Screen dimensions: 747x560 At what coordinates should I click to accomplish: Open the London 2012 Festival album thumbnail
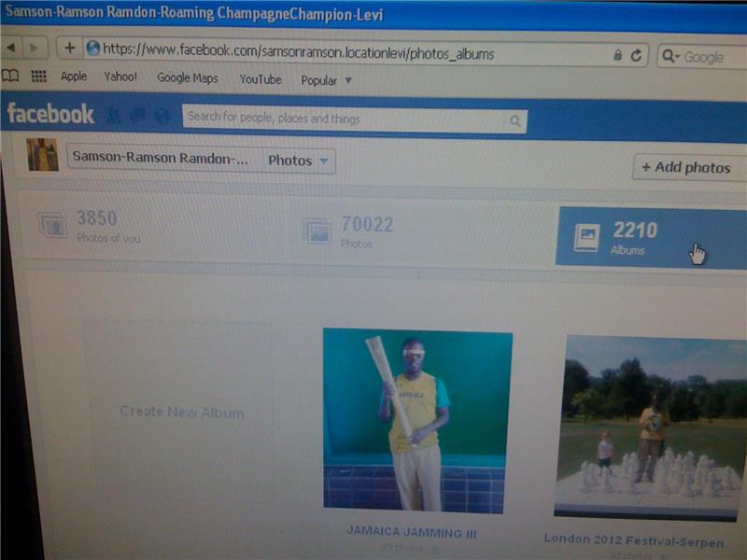(x=650, y=427)
